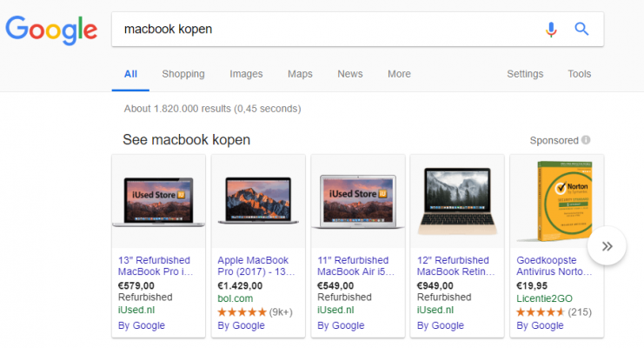Open link Goedkoopste Antivirus Norto...
The height and width of the screenshot is (348, 644).
click(554, 265)
